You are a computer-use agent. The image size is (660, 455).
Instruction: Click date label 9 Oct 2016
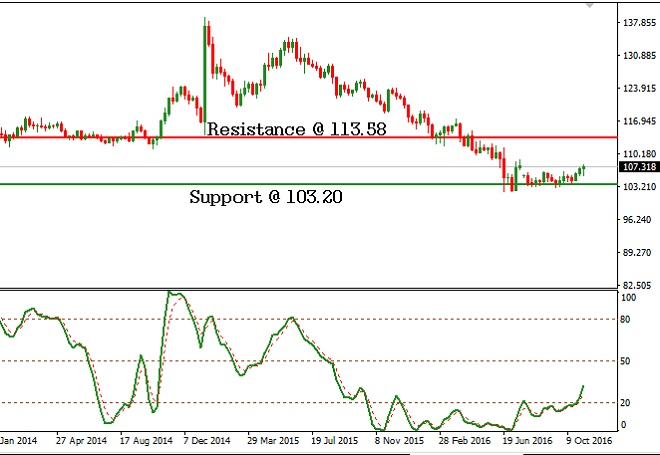tap(589, 441)
